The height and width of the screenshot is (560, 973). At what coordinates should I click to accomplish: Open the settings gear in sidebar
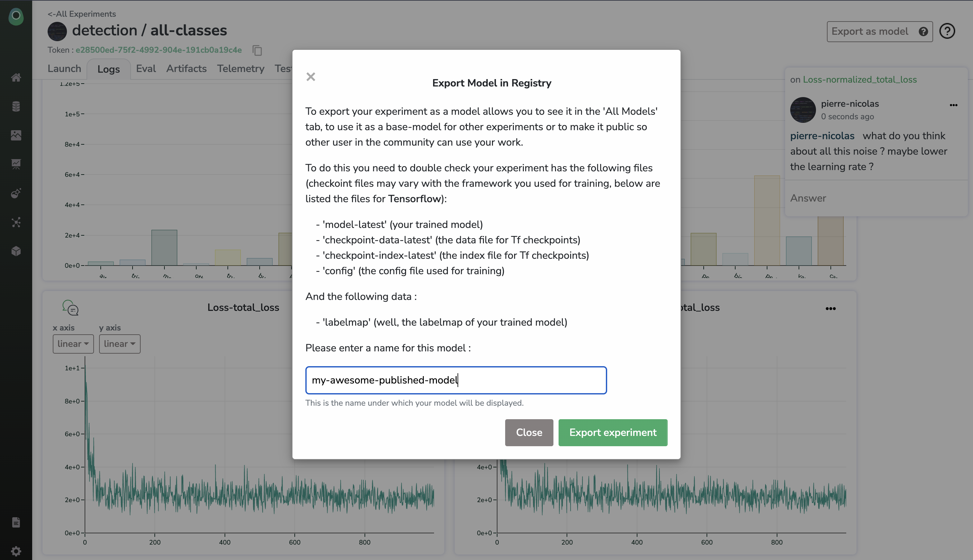click(x=16, y=551)
